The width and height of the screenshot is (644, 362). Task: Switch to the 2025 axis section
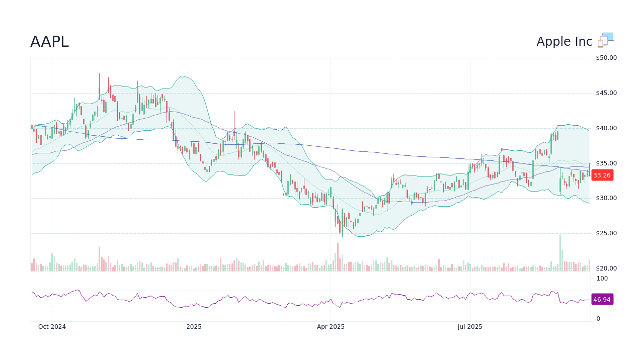[x=194, y=326]
